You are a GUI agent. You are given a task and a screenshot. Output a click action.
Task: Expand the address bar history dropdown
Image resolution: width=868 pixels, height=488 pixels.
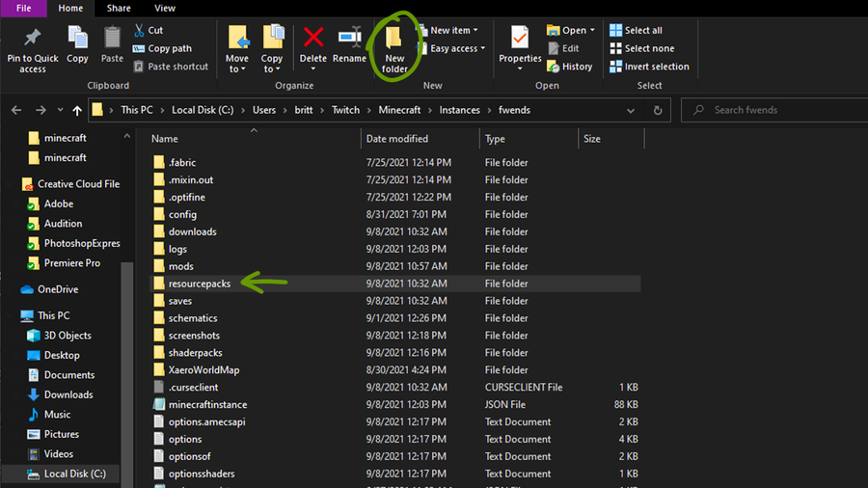coord(631,110)
